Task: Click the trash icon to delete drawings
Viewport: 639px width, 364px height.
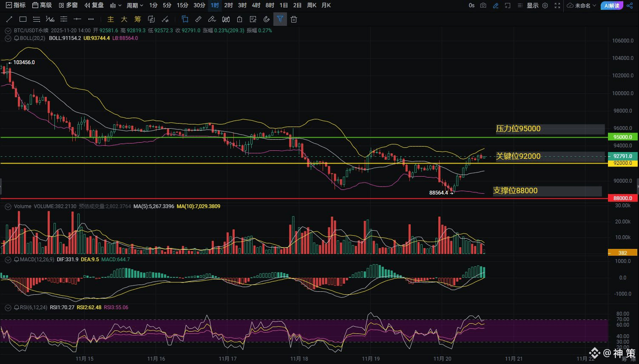Action: 294,19
